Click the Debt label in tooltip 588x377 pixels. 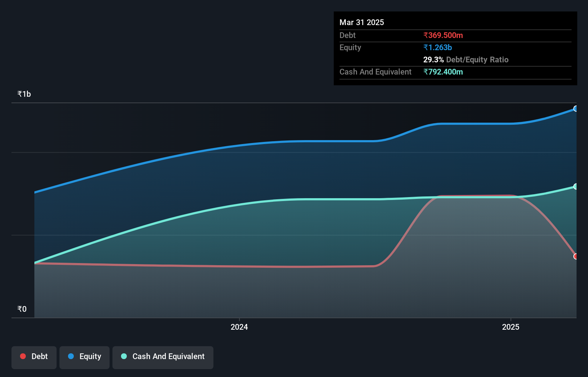coord(347,35)
